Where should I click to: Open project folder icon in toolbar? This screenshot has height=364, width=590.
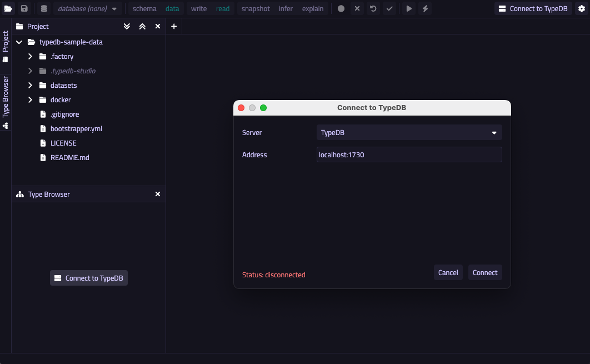[8, 8]
